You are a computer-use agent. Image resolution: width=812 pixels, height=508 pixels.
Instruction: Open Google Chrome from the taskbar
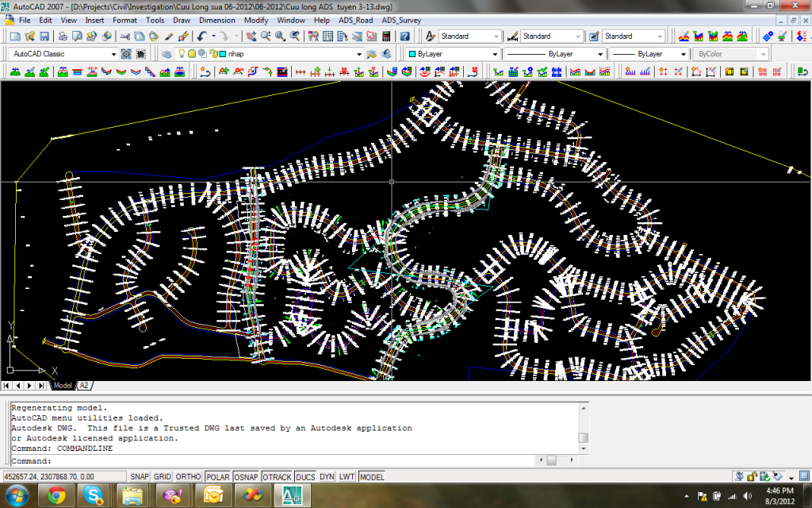56,496
